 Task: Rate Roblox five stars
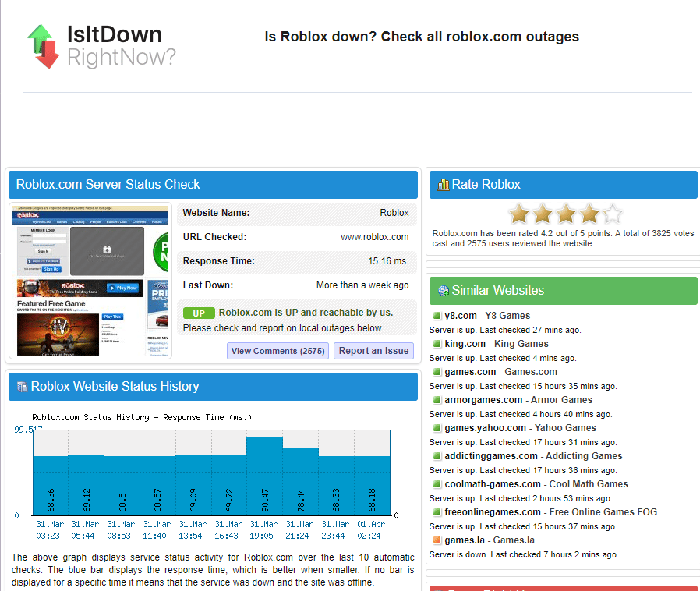click(x=612, y=214)
